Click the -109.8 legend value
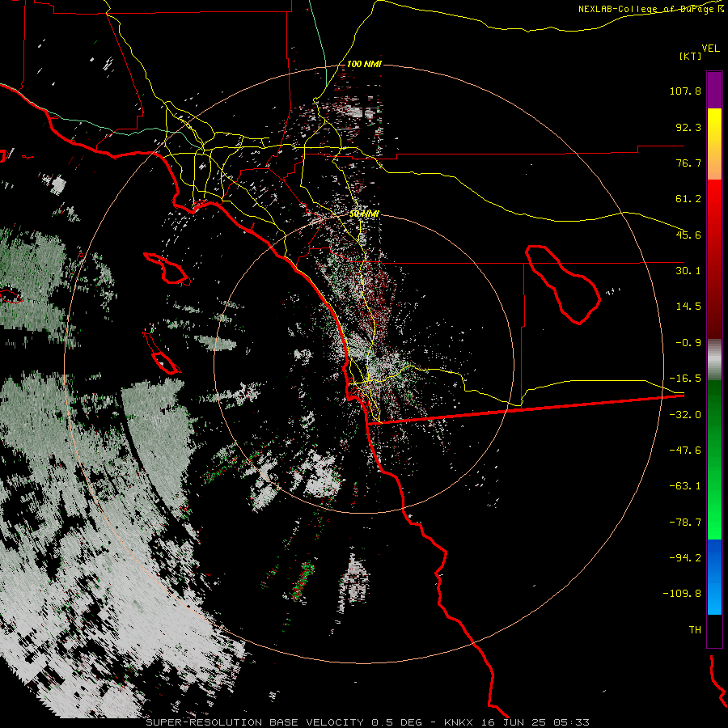This screenshot has height=728, width=728. (x=683, y=594)
